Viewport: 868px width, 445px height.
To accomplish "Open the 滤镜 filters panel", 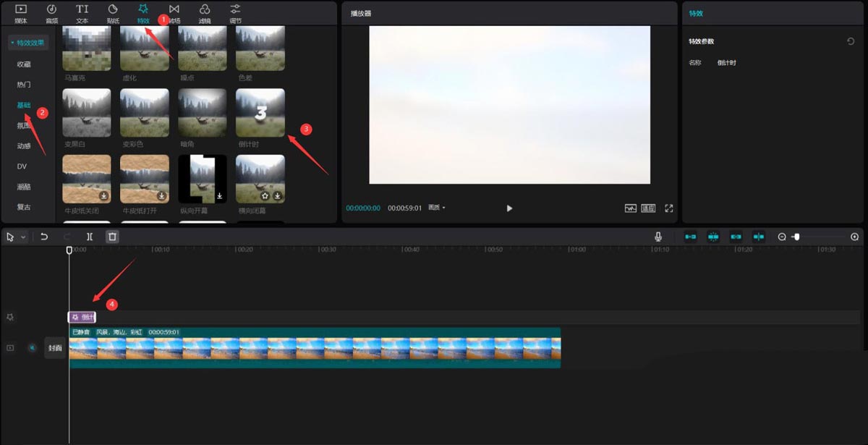I will click(205, 12).
